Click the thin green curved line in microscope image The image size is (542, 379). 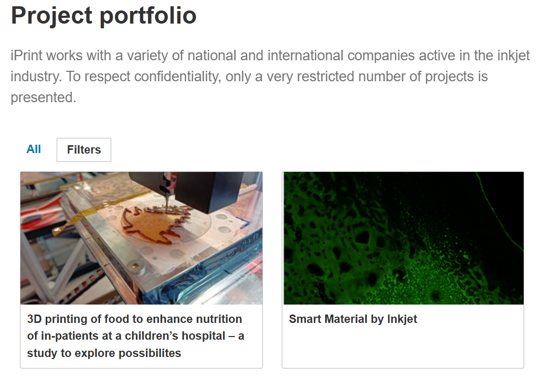coord(498,211)
